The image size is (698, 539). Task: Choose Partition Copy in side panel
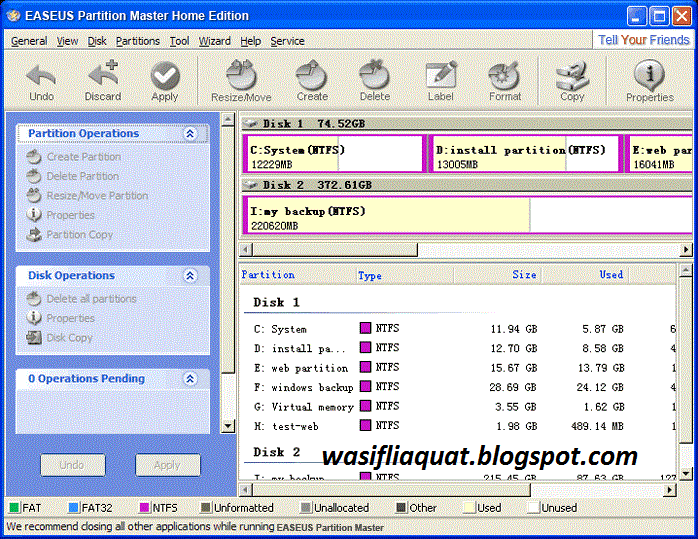[69, 235]
